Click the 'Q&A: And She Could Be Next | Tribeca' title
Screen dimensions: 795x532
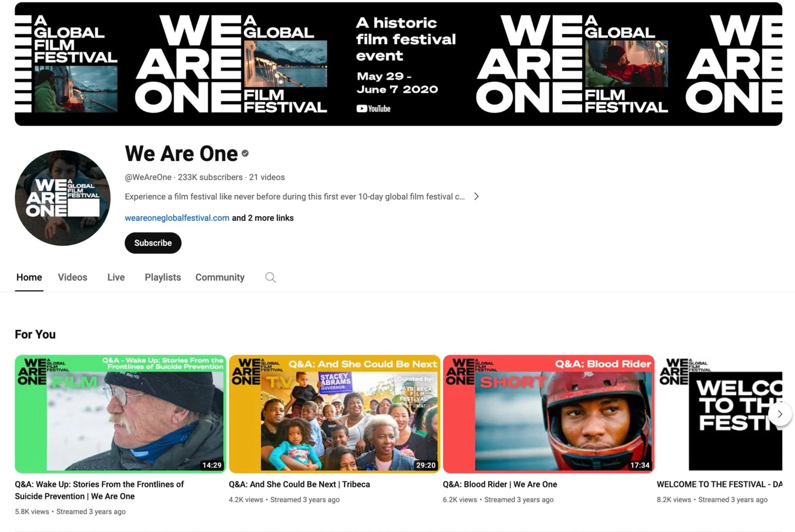(x=299, y=485)
